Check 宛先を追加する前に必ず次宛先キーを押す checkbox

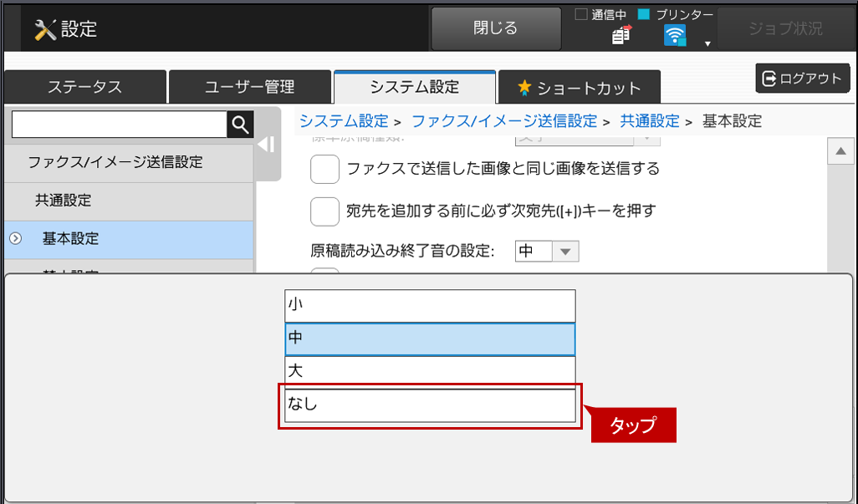325,211
